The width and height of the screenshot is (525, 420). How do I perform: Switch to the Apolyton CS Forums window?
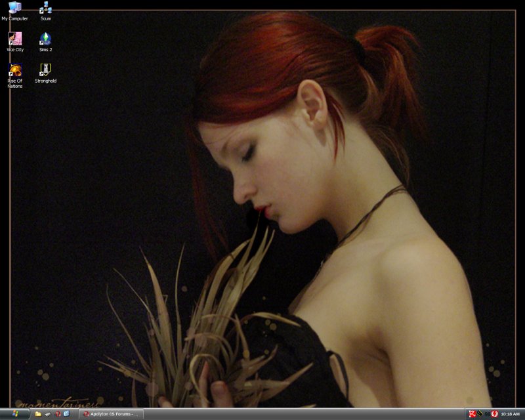pyautogui.click(x=111, y=414)
